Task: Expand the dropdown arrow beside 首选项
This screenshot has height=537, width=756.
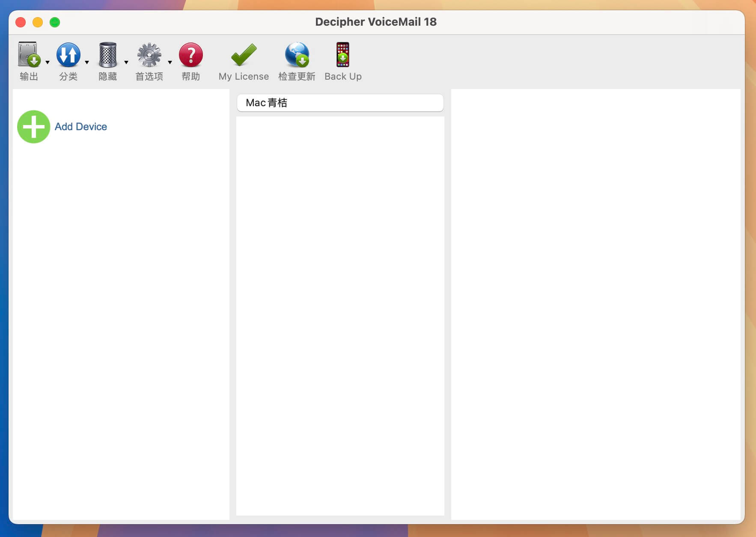Action: point(170,63)
